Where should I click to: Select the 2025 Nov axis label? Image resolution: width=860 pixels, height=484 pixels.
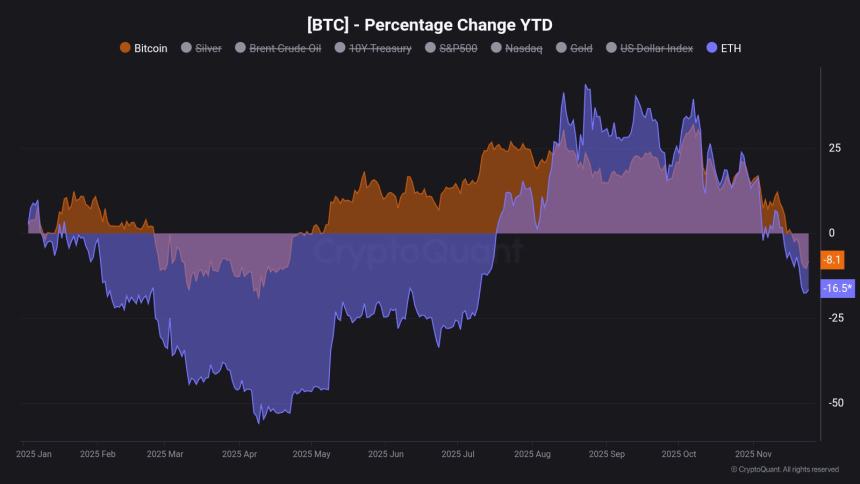point(754,454)
